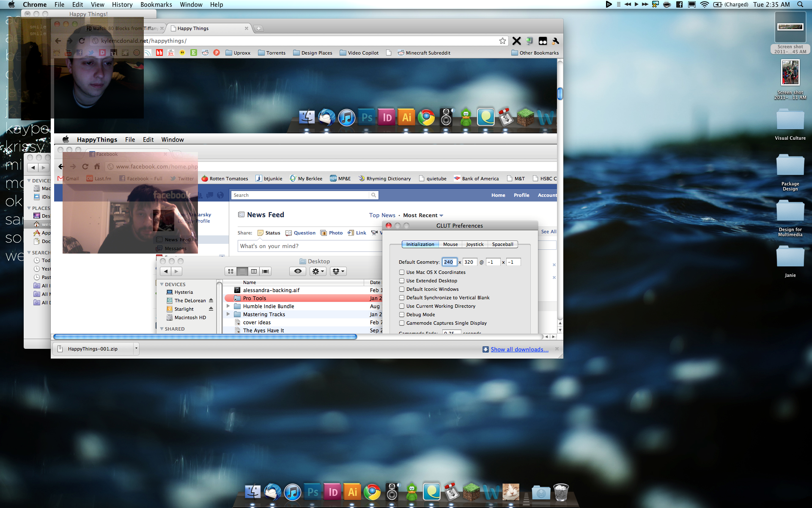Image resolution: width=812 pixels, height=508 pixels.
Task: Open the Other Bookmarks folder
Action: coord(535,53)
